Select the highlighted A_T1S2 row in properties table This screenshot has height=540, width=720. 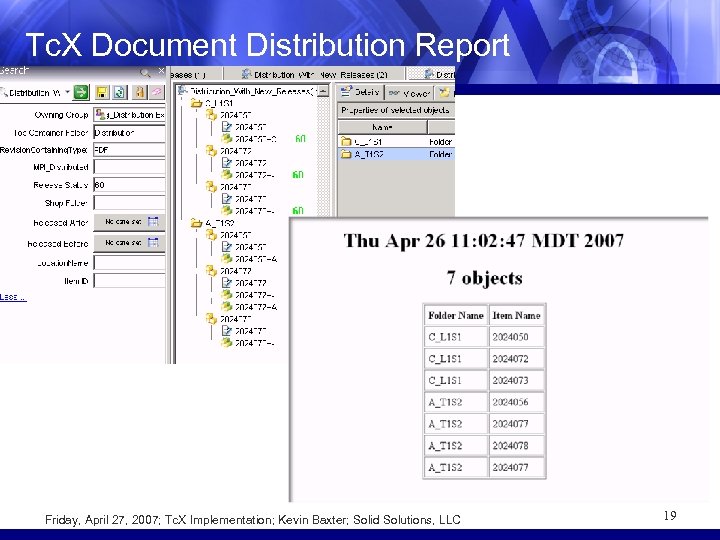tap(396, 154)
